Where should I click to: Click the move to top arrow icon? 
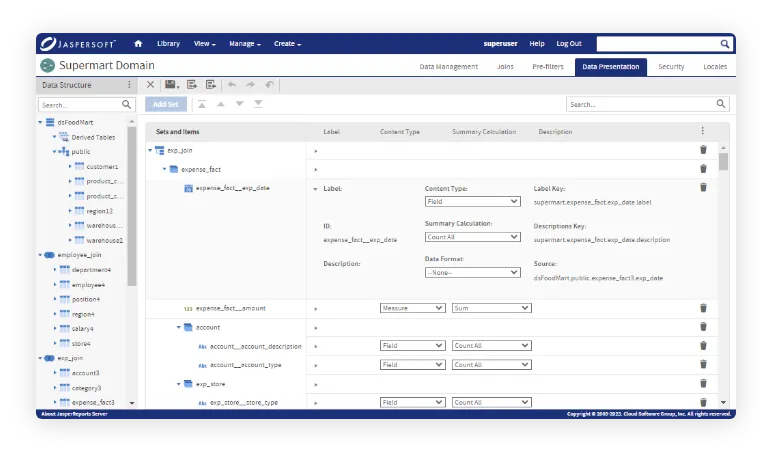click(x=202, y=104)
